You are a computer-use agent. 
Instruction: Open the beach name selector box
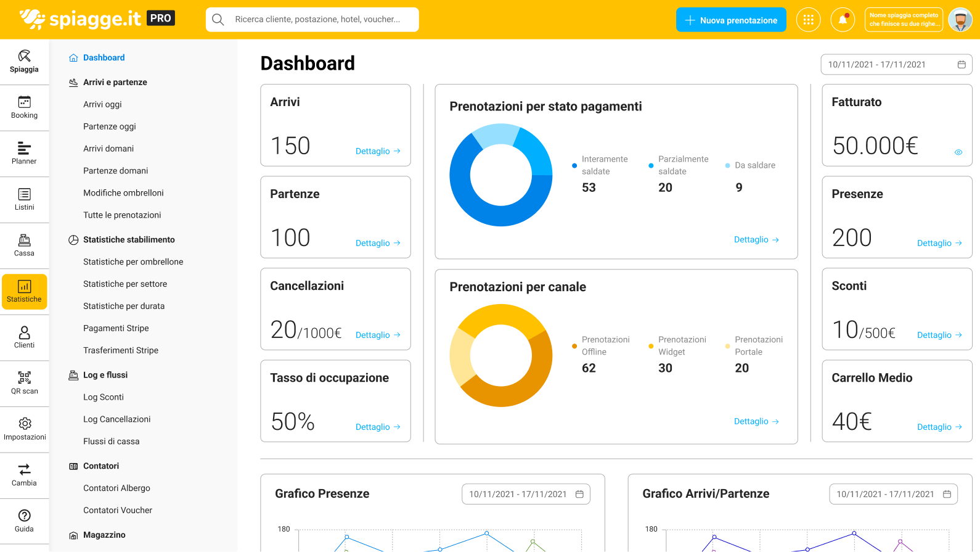[x=904, y=20]
